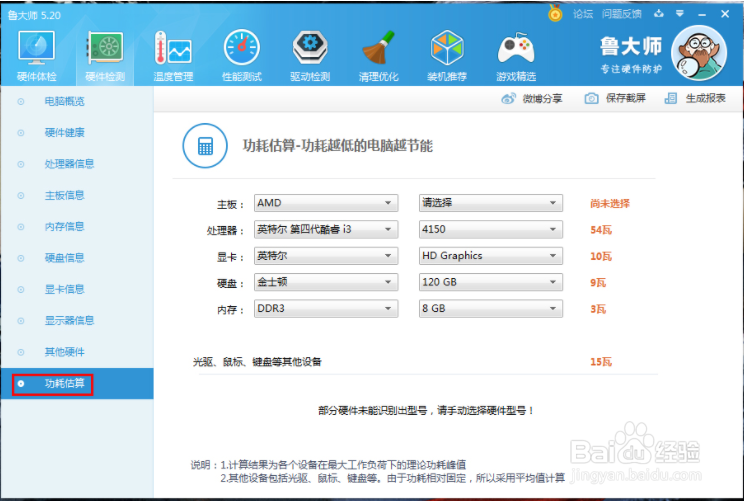This screenshot has height=501, width=744.
Task: Click hard disk power value 9瓦
Action: pyautogui.click(x=598, y=283)
